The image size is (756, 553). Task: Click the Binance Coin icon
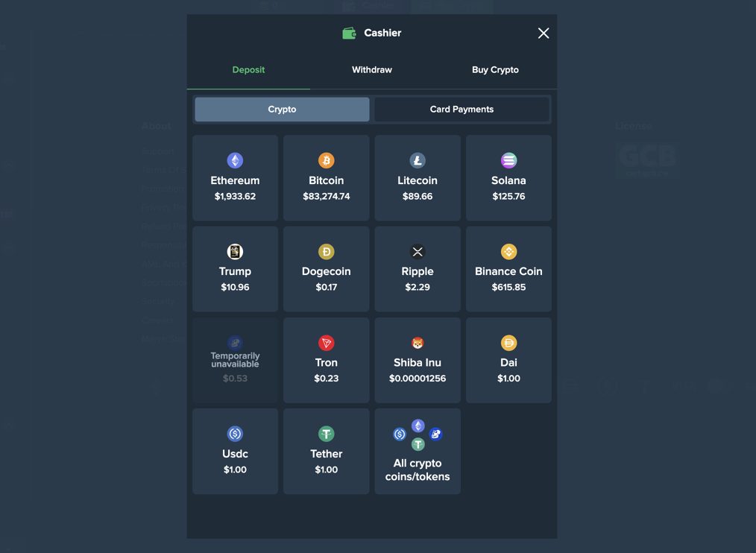click(508, 251)
